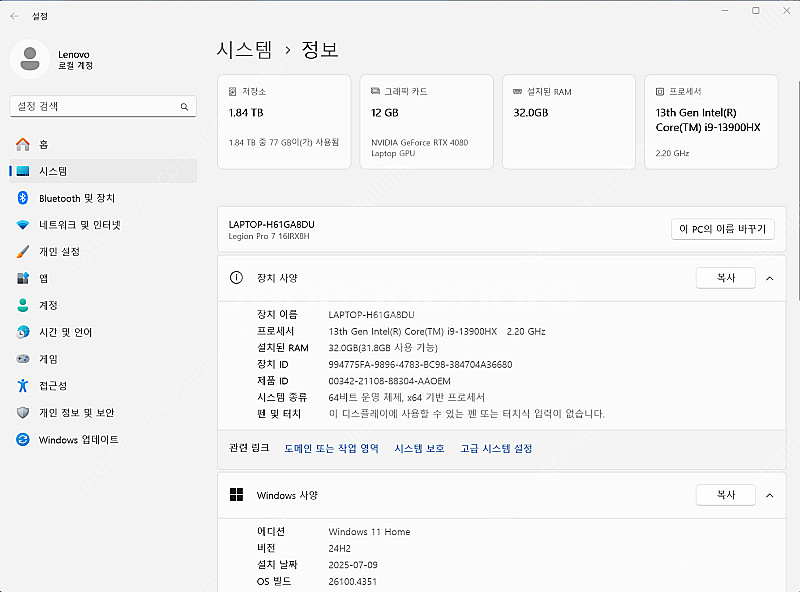Screen dimensions: 800x592
Task: Copy Windows specs with 복사 button in Windows 사양
Action: (726, 495)
